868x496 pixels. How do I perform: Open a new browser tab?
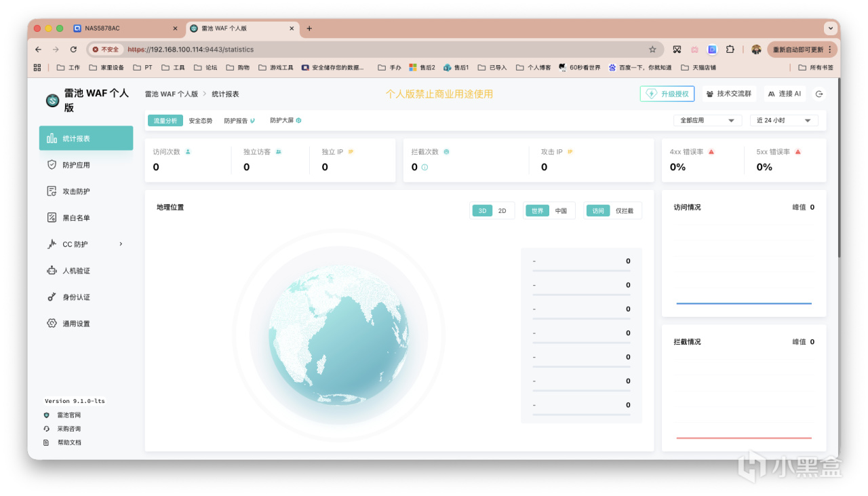pos(309,28)
